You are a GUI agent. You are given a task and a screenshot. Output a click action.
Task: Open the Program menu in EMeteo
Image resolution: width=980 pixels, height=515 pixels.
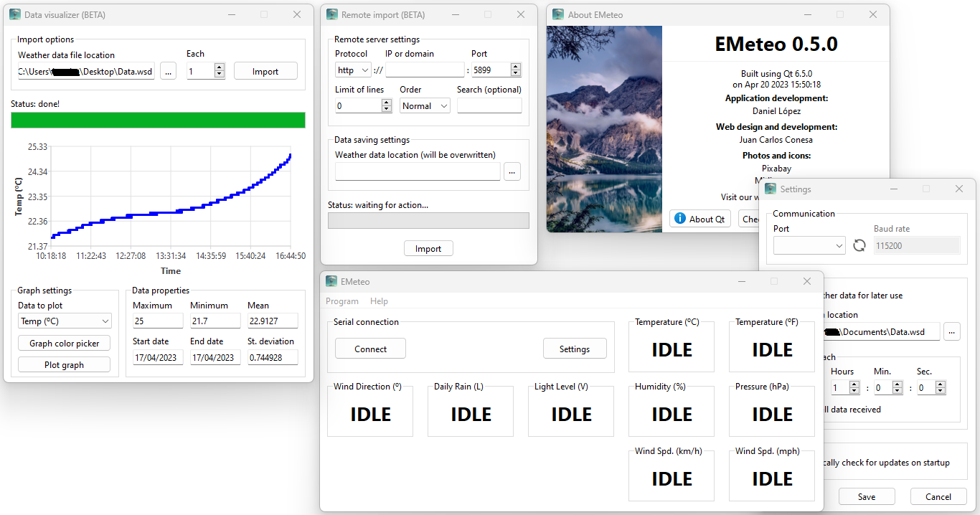tap(342, 301)
